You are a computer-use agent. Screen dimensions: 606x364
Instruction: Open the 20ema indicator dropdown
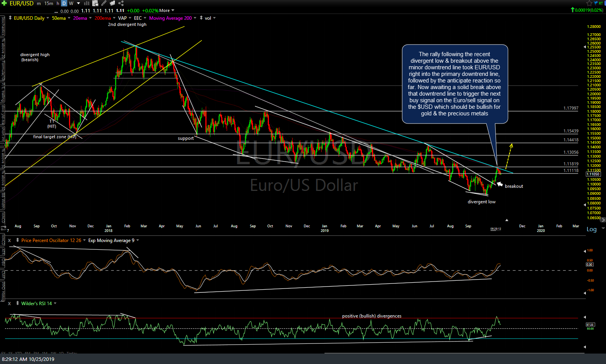click(90, 18)
